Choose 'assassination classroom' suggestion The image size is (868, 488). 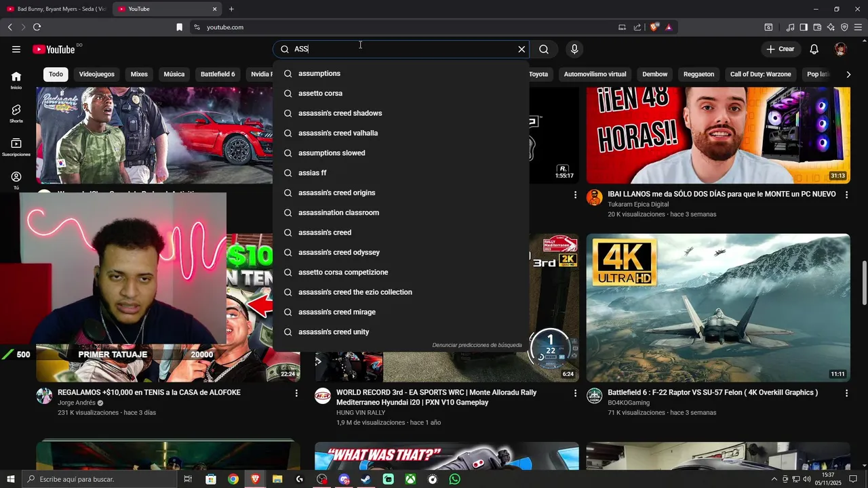401,213
